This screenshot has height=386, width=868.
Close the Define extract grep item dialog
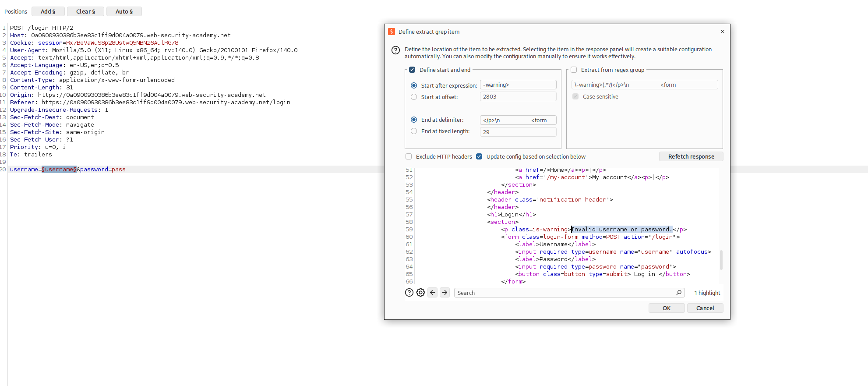tap(723, 32)
